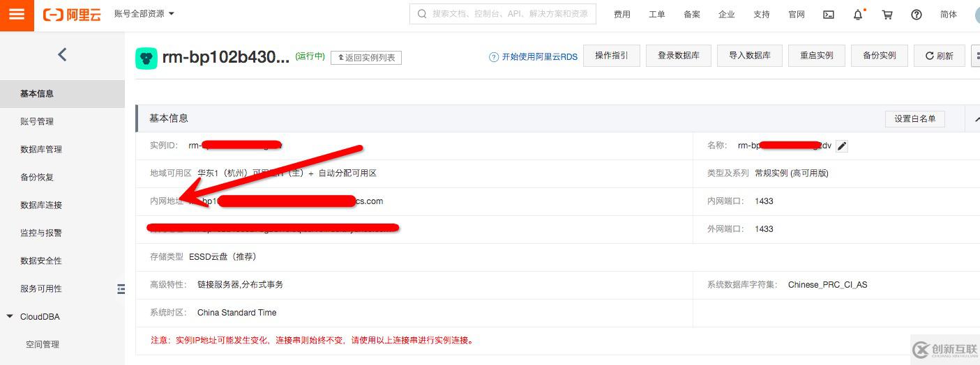Select the 链接服务器,分布式事务 features text
Screen dimensions: 980x365
(241, 285)
